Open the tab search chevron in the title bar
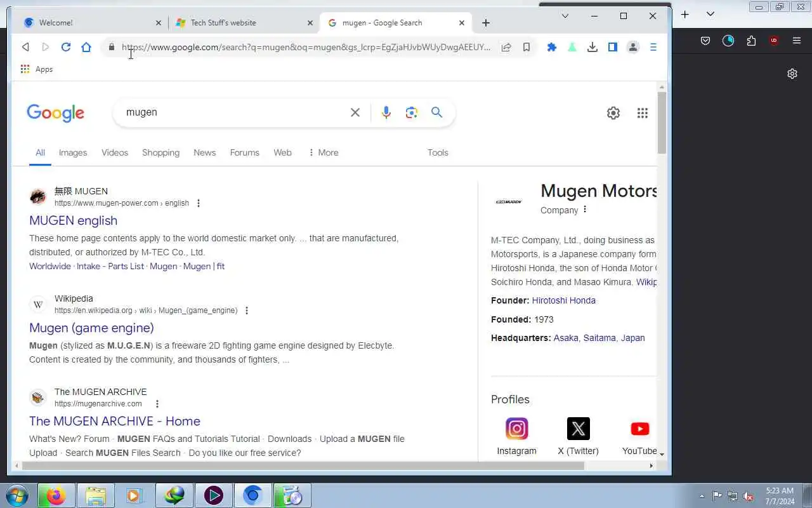The image size is (812, 508). [x=565, y=16]
